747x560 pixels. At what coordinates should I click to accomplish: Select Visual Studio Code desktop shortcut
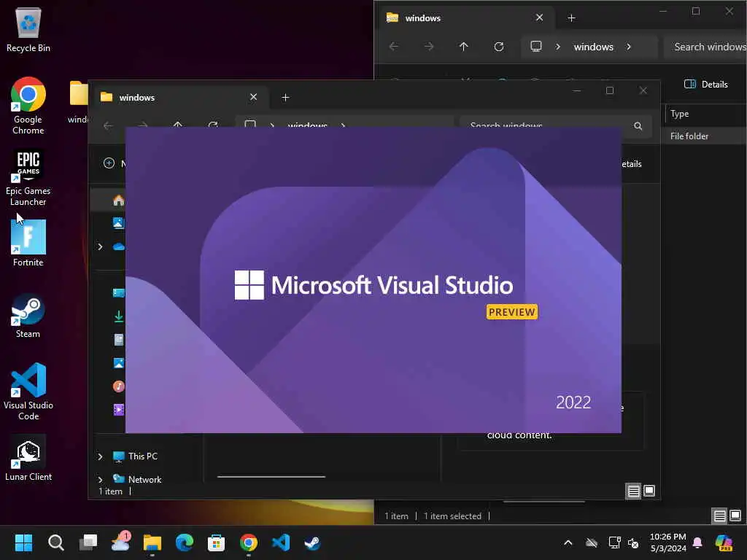28,392
